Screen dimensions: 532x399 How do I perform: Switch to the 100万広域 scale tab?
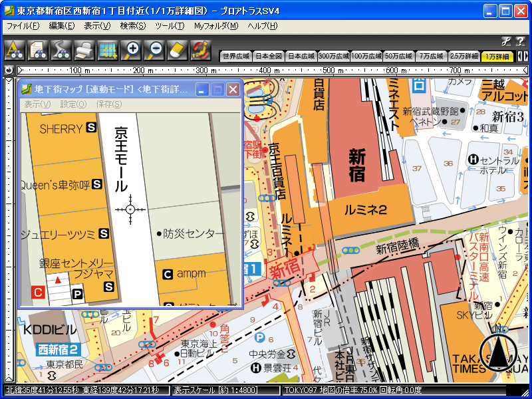[366, 56]
